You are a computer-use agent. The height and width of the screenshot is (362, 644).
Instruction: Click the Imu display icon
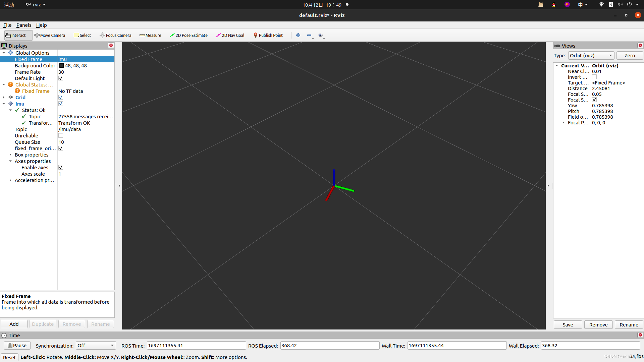point(11,104)
